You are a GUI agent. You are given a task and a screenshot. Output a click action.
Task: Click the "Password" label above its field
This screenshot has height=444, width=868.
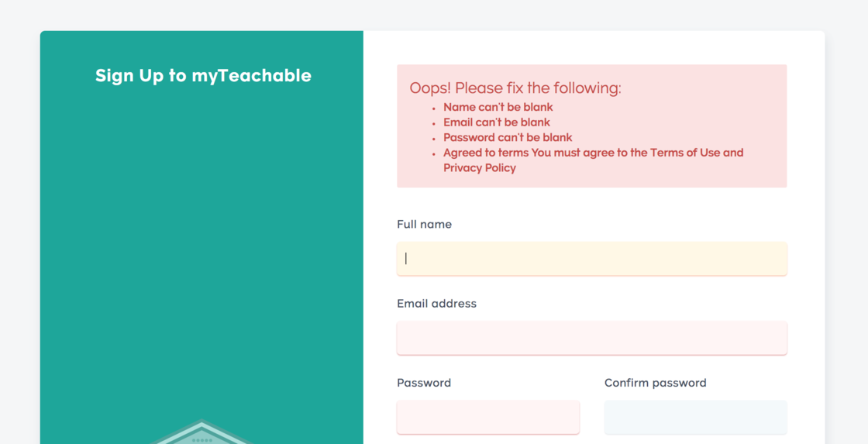423,383
